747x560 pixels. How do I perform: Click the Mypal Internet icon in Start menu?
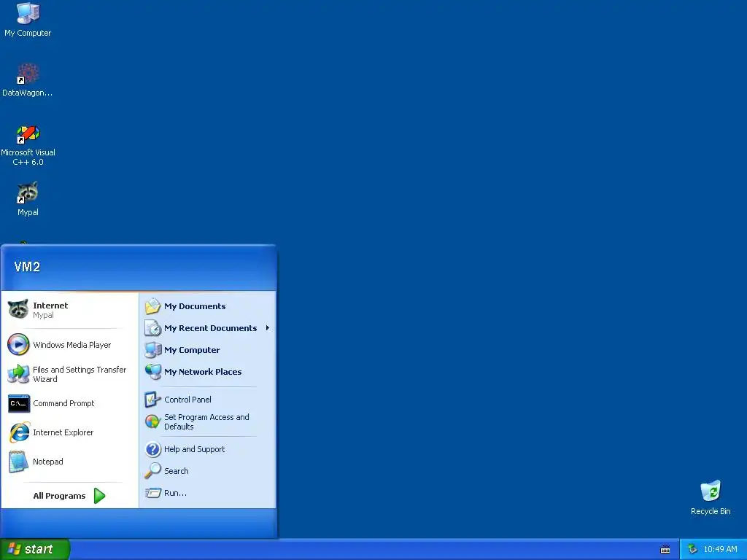pos(18,309)
